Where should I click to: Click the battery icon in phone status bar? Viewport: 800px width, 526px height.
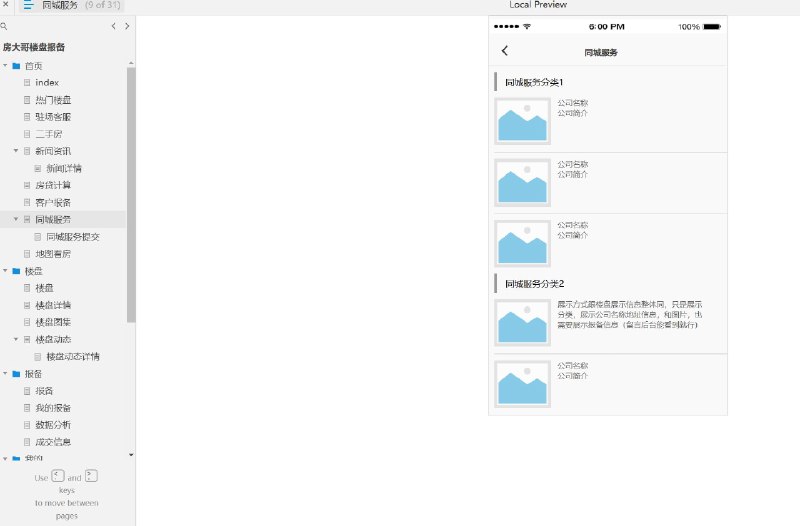pos(712,27)
